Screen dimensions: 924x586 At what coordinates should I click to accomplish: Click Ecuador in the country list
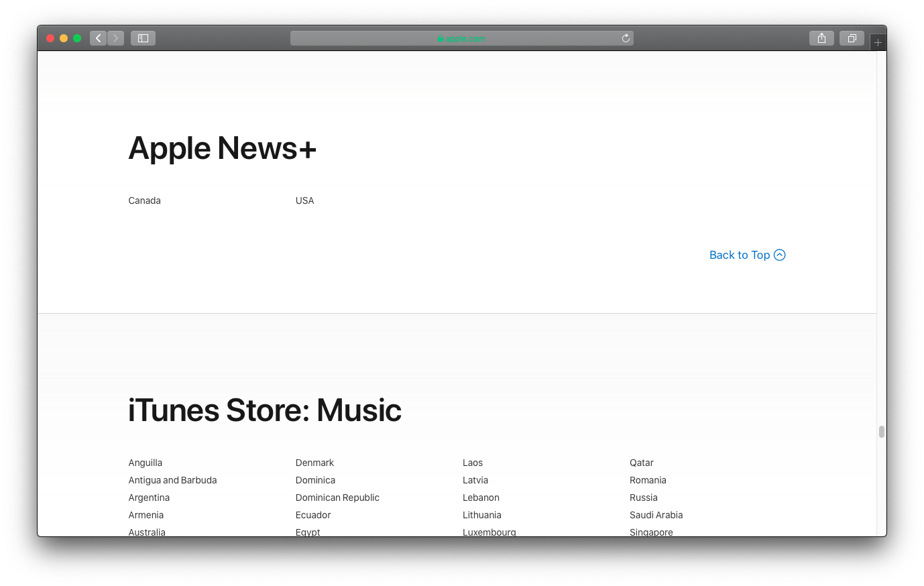[313, 515]
